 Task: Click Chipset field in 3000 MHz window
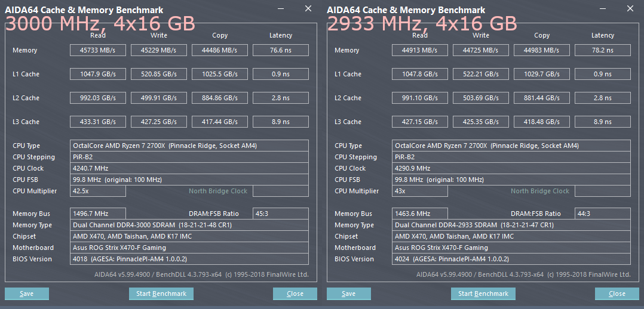point(189,236)
